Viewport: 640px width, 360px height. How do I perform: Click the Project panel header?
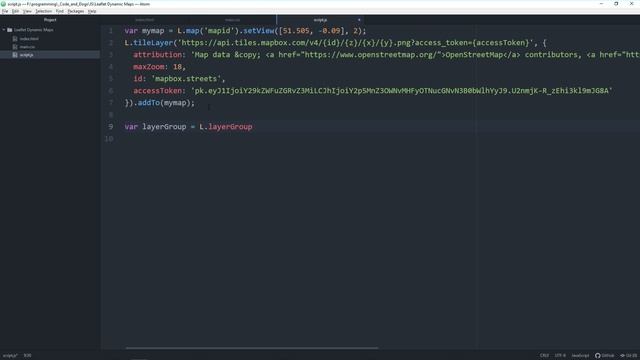click(x=50, y=20)
